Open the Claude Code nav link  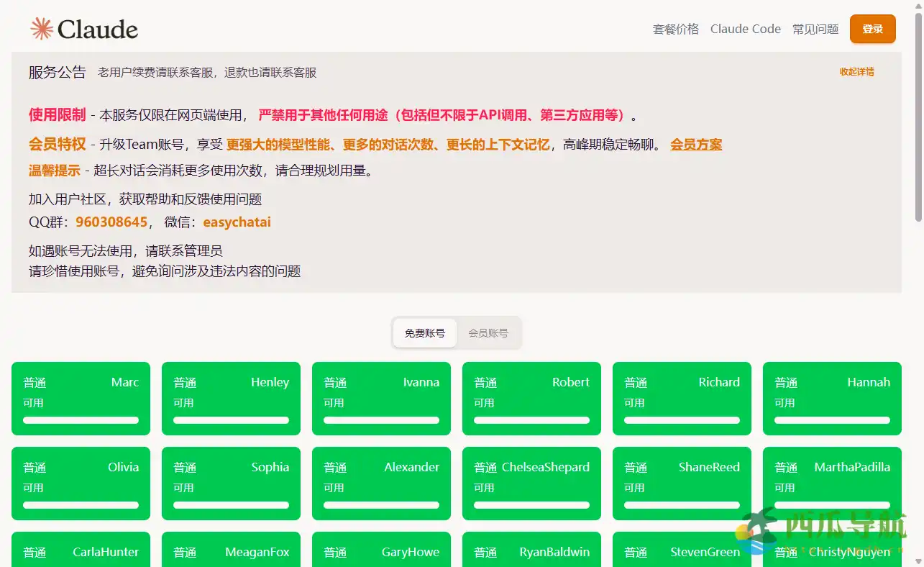pos(745,29)
